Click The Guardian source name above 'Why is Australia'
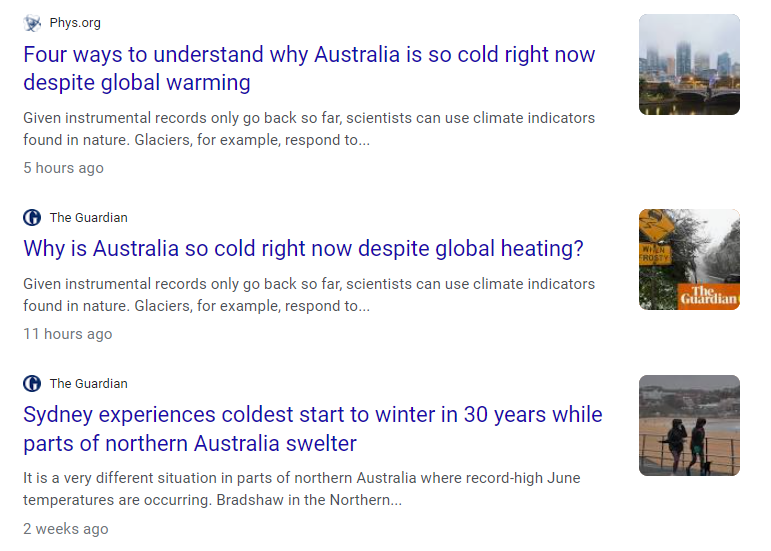The width and height of the screenshot is (771, 551). click(89, 217)
